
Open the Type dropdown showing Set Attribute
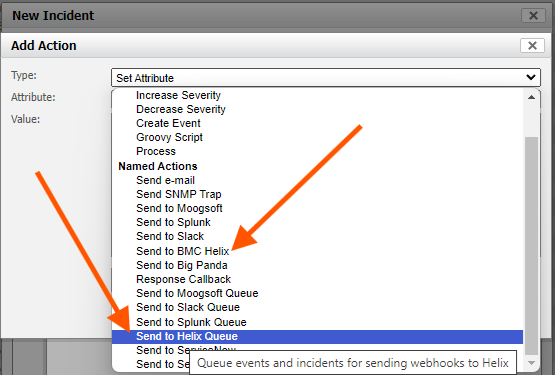326,78
